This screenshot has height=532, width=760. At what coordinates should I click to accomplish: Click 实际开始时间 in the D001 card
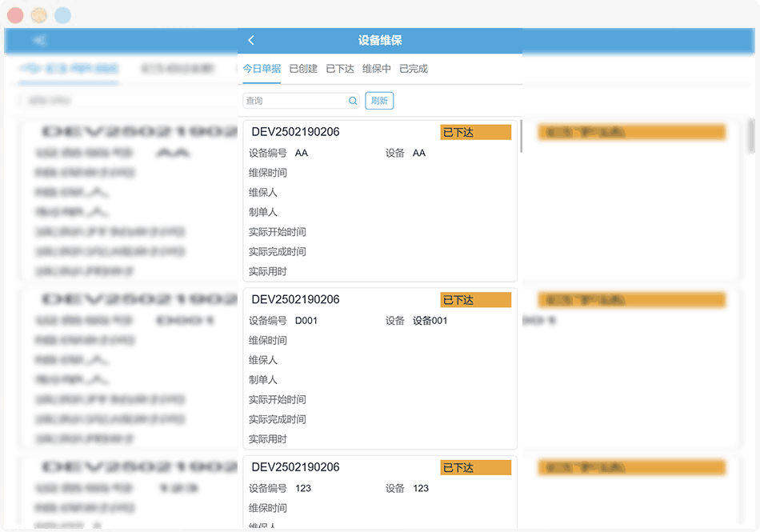pyautogui.click(x=278, y=400)
